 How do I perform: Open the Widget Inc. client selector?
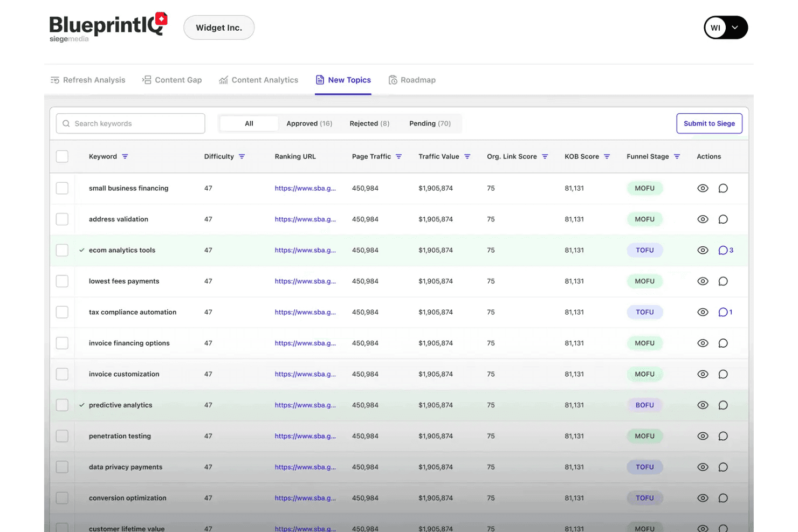pos(219,27)
